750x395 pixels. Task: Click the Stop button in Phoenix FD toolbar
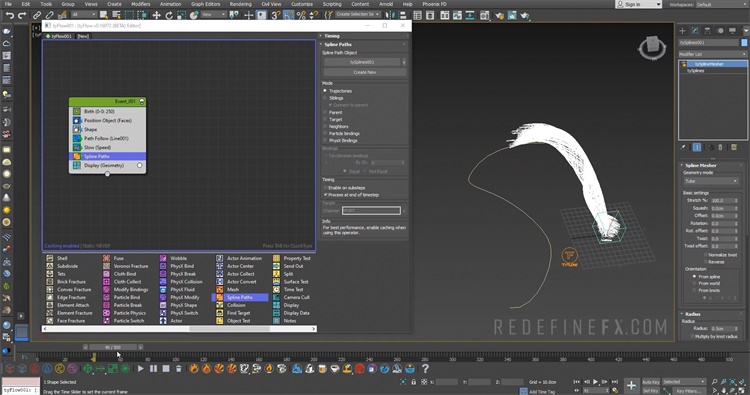[x=166, y=369]
